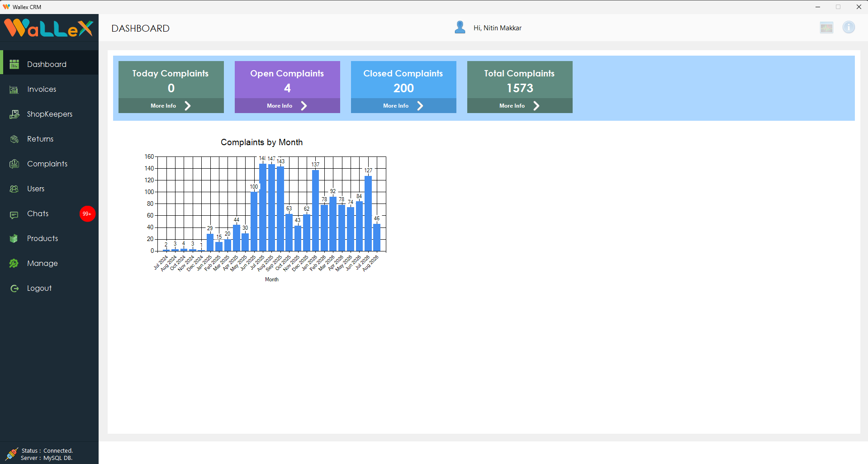
Task: Click the Complaints icon in sidebar
Action: point(14,164)
